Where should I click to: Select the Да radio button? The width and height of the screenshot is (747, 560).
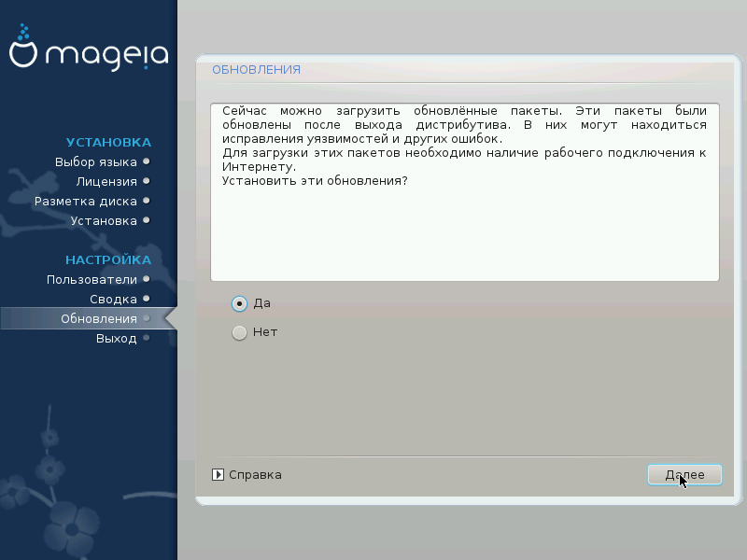[x=239, y=303]
